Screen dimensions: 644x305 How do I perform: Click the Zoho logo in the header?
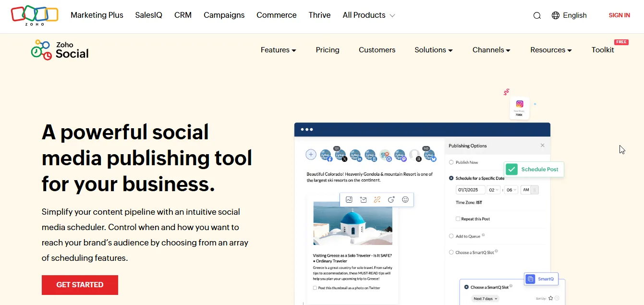pos(35,15)
